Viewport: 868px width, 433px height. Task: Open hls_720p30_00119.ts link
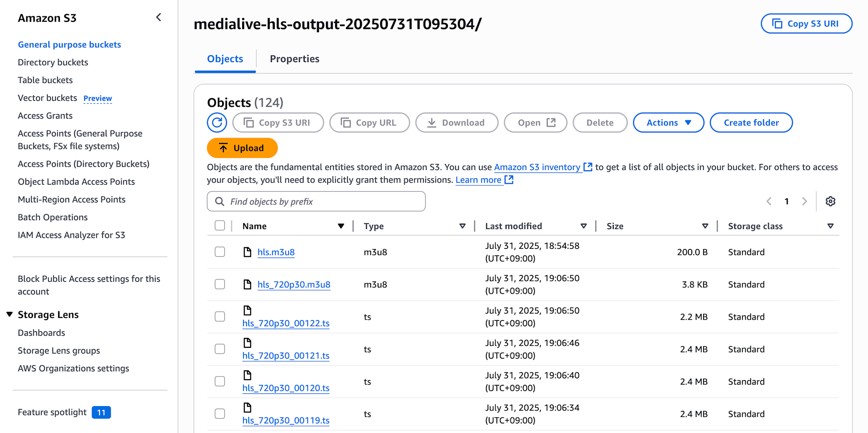click(286, 420)
